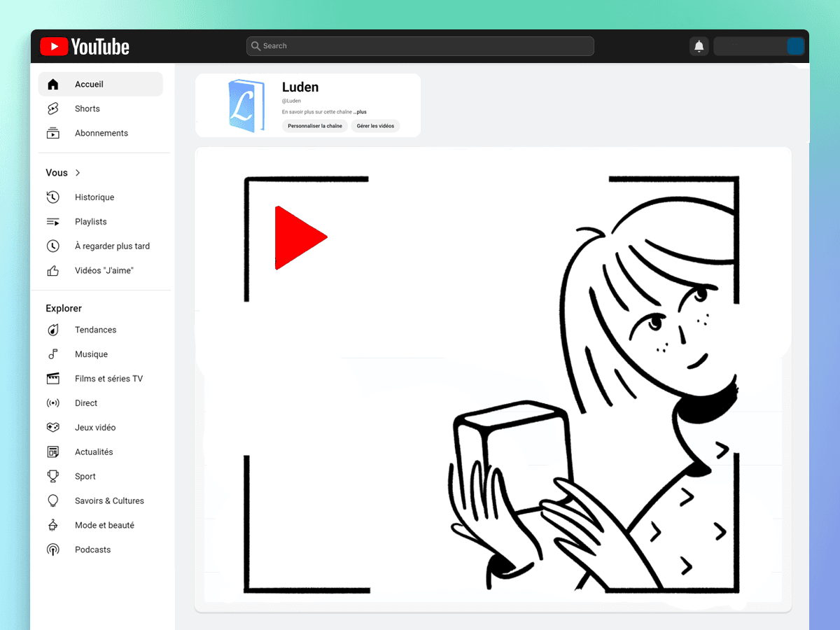Image resolution: width=840 pixels, height=630 pixels.
Task: Click the YouTube logo
Action: (85, 47)
